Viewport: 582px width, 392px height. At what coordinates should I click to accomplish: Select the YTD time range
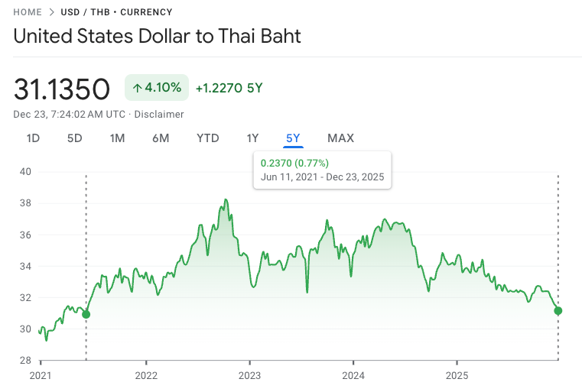tap(208, 138)
